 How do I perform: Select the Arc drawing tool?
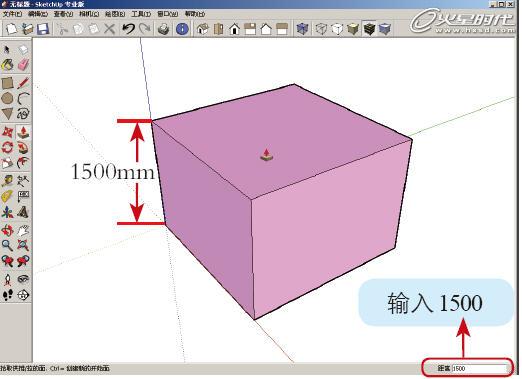(23, 98)
